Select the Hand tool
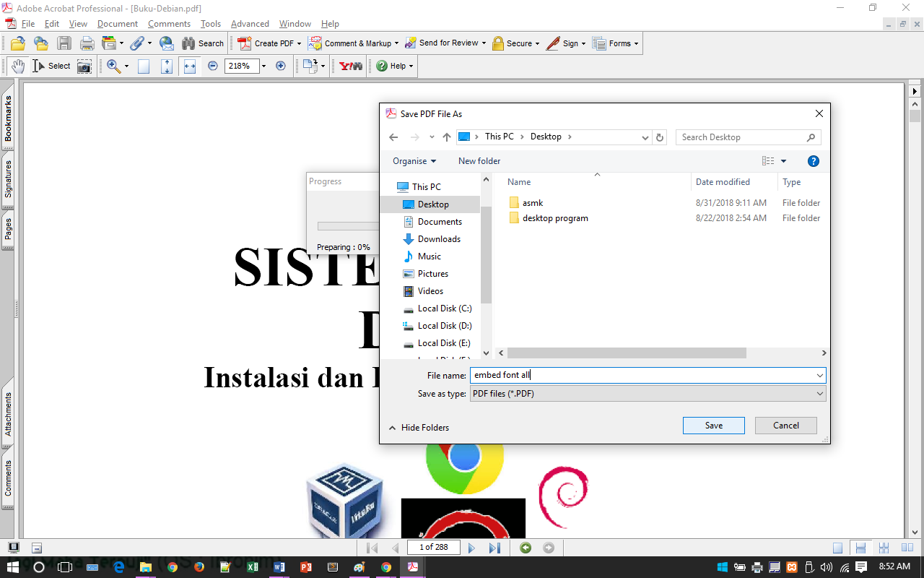This screenshot has height=578, width=924. pyautogui.click(x=17, y=66)
